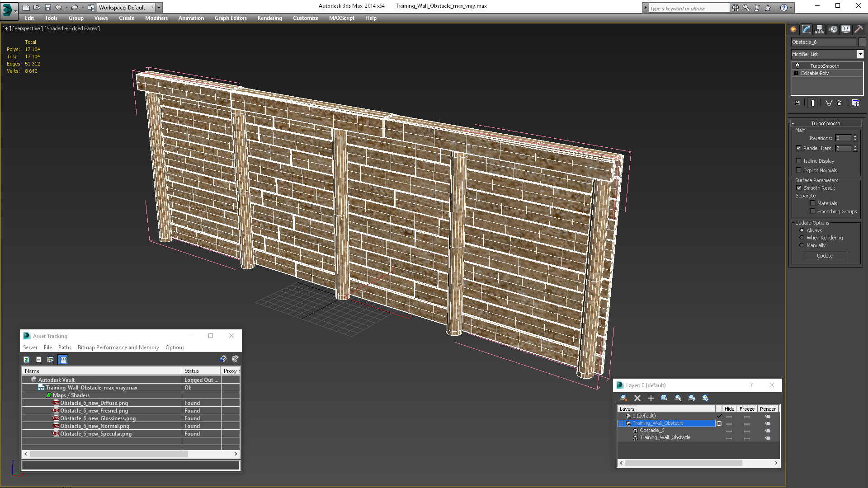Click Freeze/Unfreeze All Layers icon

point(705,398)
